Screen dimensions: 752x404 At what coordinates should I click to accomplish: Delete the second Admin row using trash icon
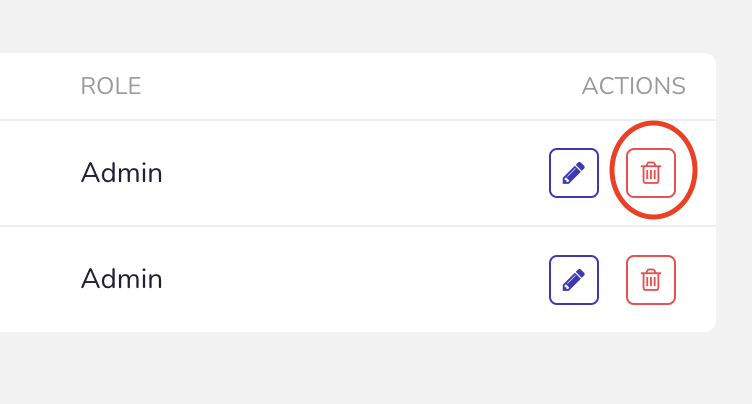pos(651,280)
